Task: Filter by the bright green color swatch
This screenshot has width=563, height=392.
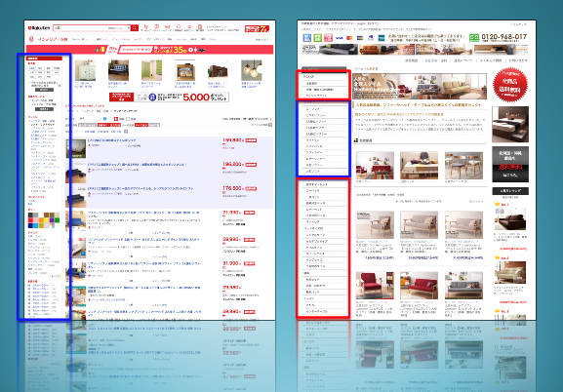Action: pos(57,220)
